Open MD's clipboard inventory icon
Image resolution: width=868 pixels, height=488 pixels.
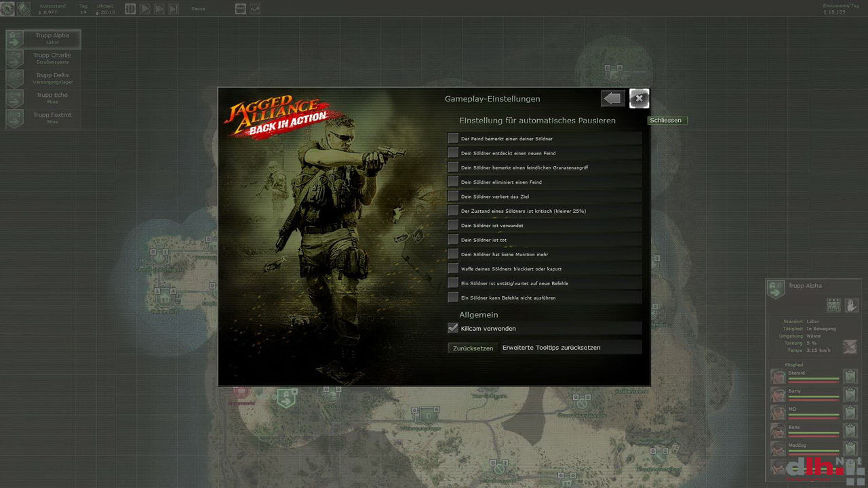(850, 413)
